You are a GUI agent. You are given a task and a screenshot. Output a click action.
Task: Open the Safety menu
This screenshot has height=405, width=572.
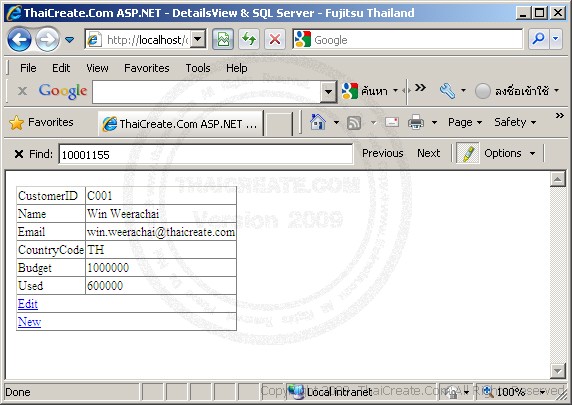click(x=515, y=122)
